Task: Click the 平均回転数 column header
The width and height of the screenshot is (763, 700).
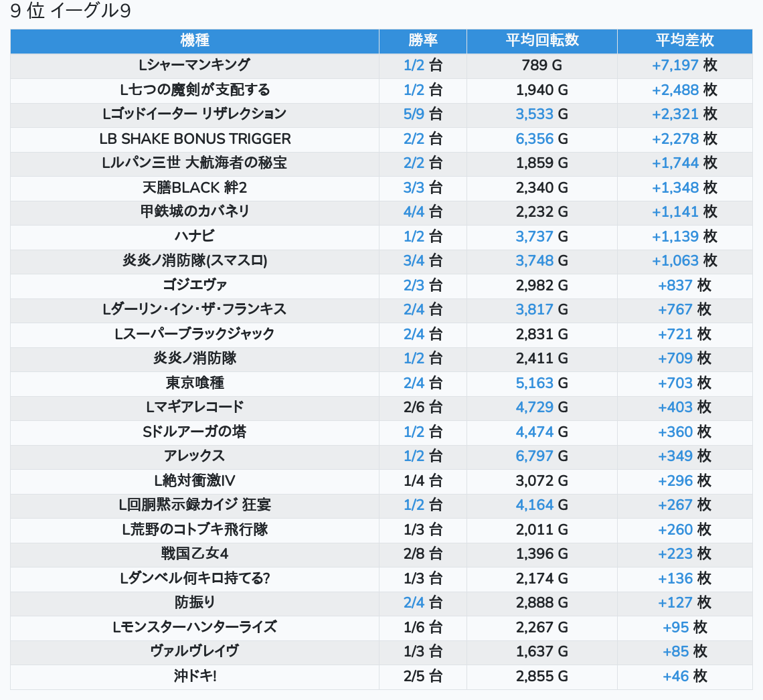Action: pos(541,41)
